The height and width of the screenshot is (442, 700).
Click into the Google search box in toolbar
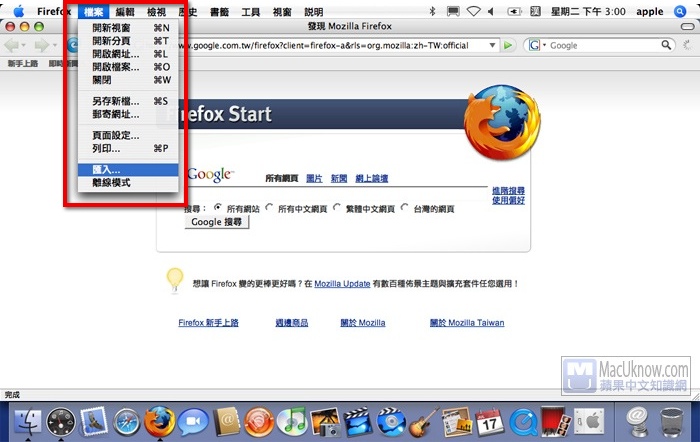point(604,45)
